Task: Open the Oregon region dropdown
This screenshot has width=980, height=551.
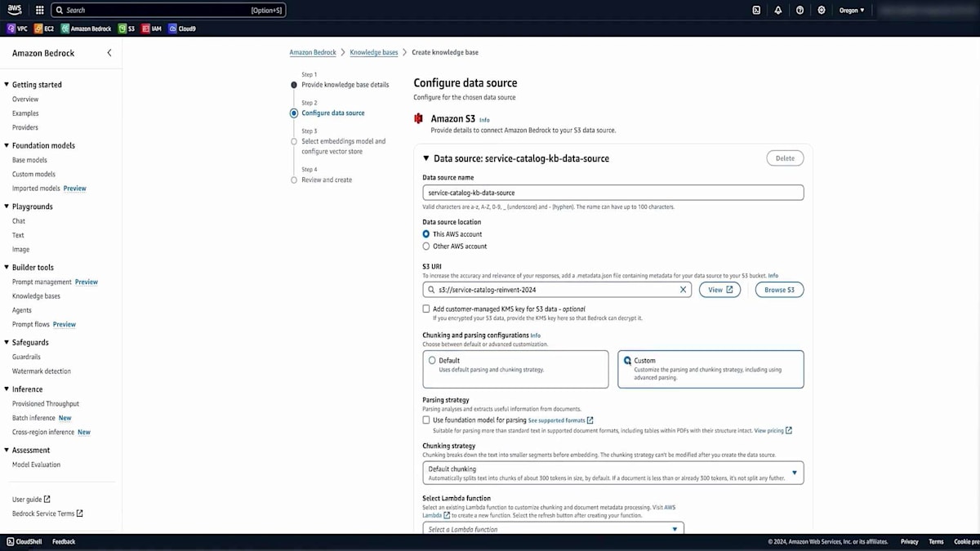Action: pos(851,11)
